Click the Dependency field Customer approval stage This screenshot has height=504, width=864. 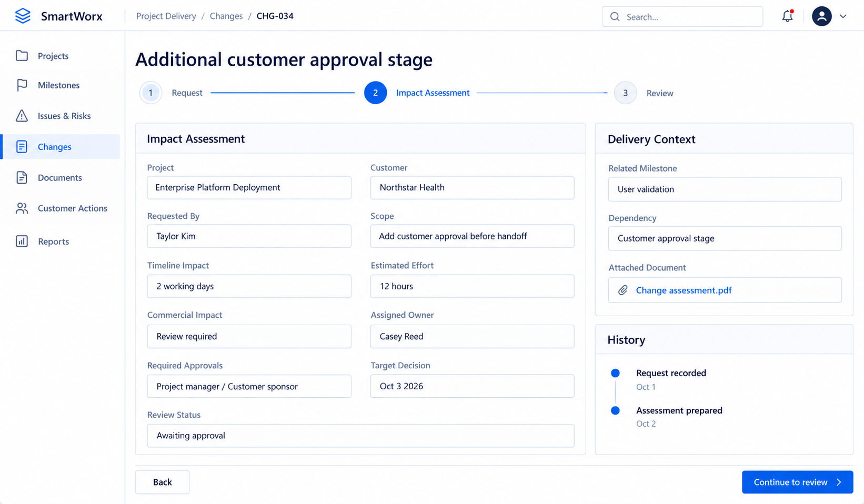(725, 238)
